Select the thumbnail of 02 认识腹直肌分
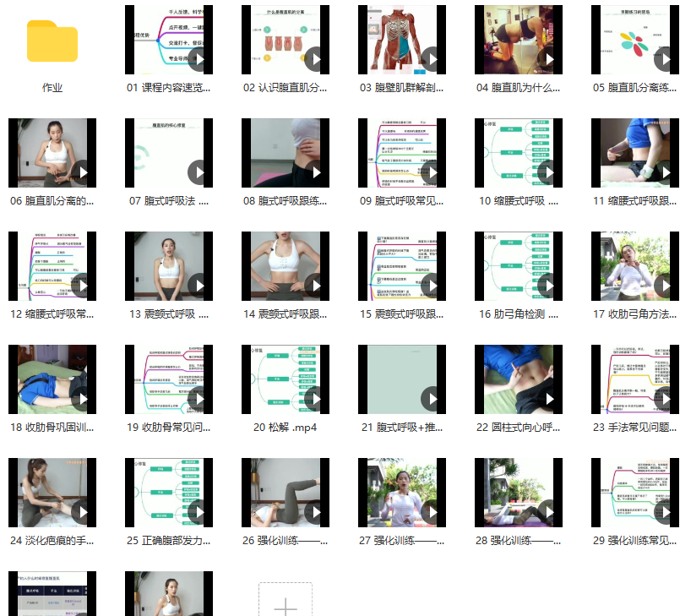Screen dimensions: 680x616 click(x=286, y=40)
